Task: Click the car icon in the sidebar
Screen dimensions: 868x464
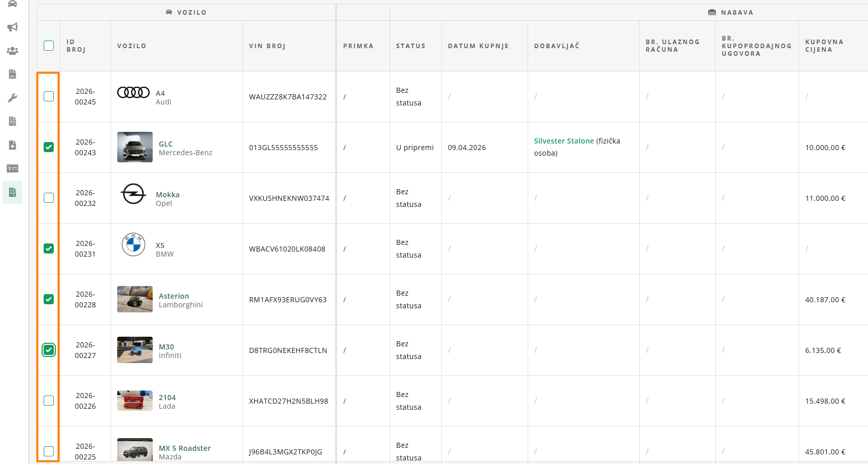Action: pyautogui.click(x=13, y=4)
